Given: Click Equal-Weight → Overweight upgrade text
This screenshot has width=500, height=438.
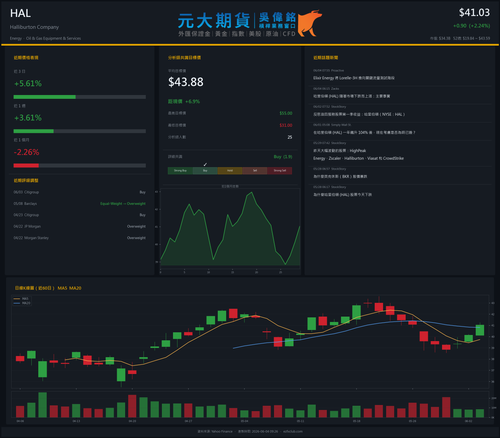Looking at the screenshot, I should pyautogui.click(x=123, y=204).
